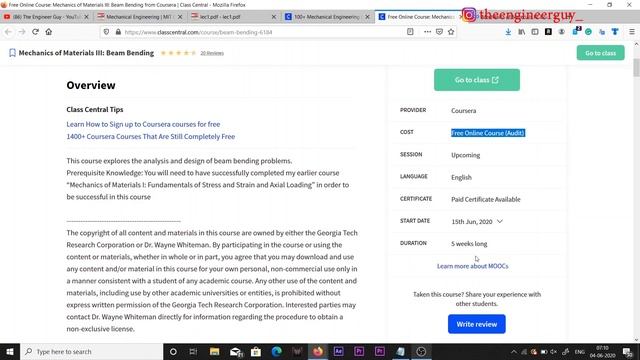The height and width of the screenshot is (360, 640).
Task: Open the notifications action center
Action: click(628, 352)
